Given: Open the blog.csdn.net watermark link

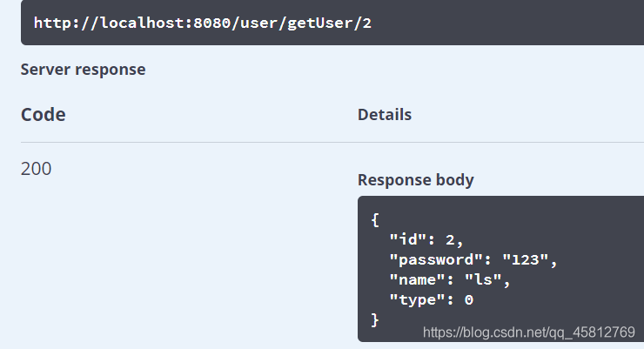Looking at the screenshot, I should 528,332.
